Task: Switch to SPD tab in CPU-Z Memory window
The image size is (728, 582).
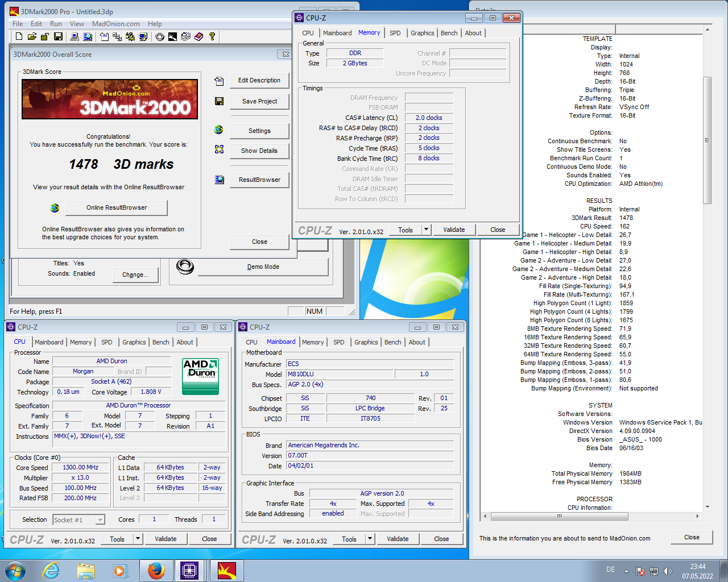Action: tap(395, 33)
